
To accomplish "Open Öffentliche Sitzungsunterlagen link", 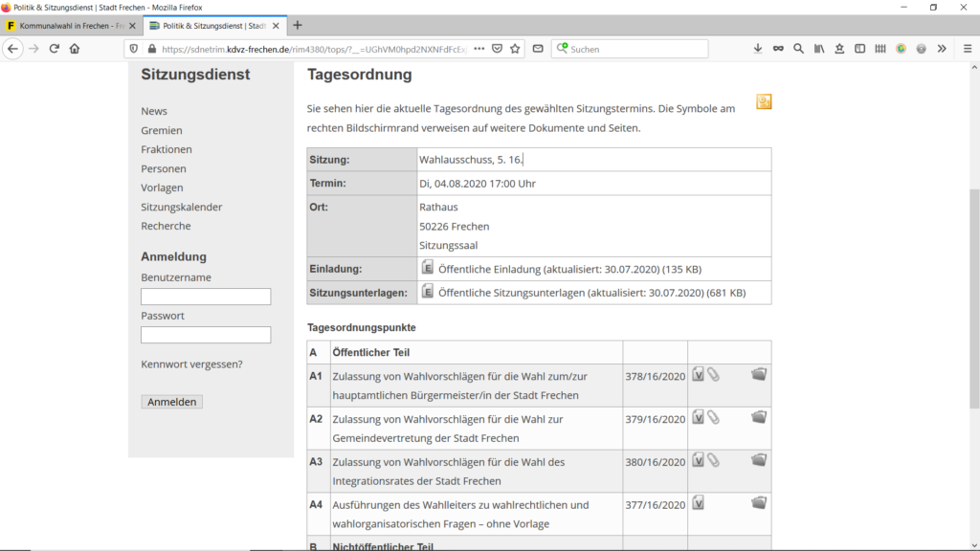I will tap(591, 293).
